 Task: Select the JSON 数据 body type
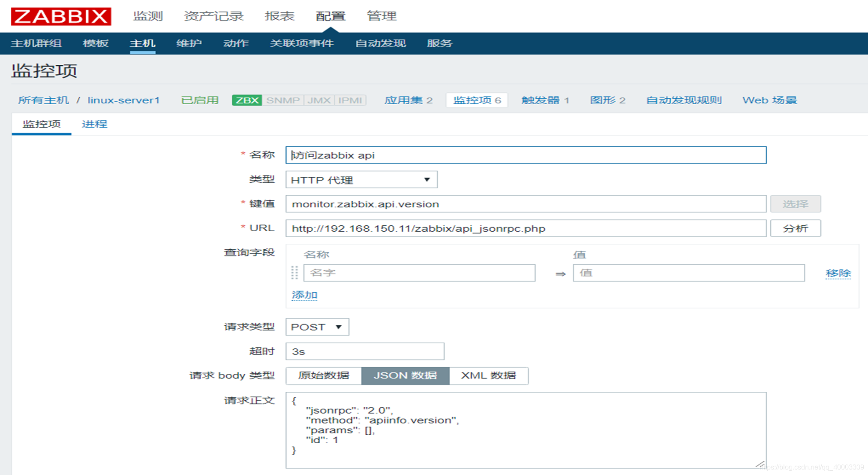tap(405, 375)
